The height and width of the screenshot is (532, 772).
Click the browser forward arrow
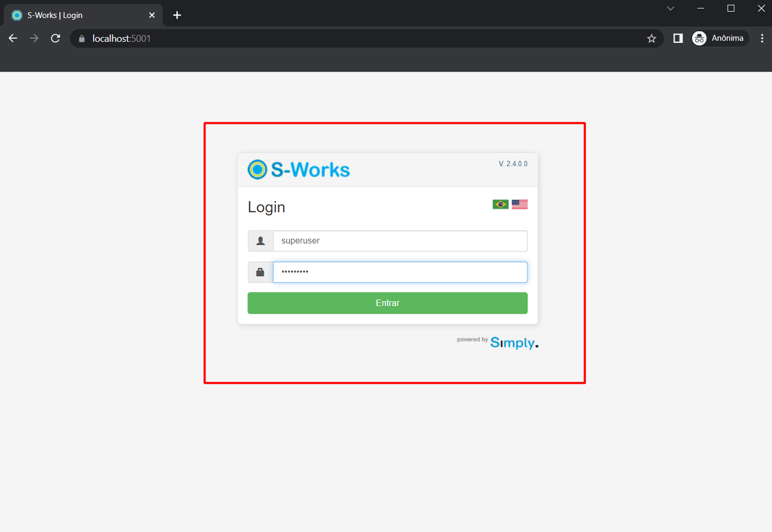(x=34, y=38)
